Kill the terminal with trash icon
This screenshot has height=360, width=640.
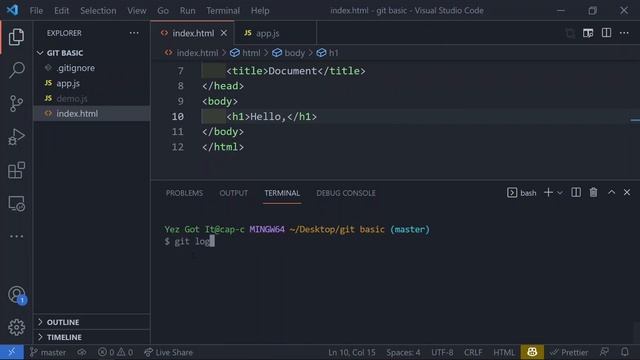pyautogui.click(x=593, y=193)
